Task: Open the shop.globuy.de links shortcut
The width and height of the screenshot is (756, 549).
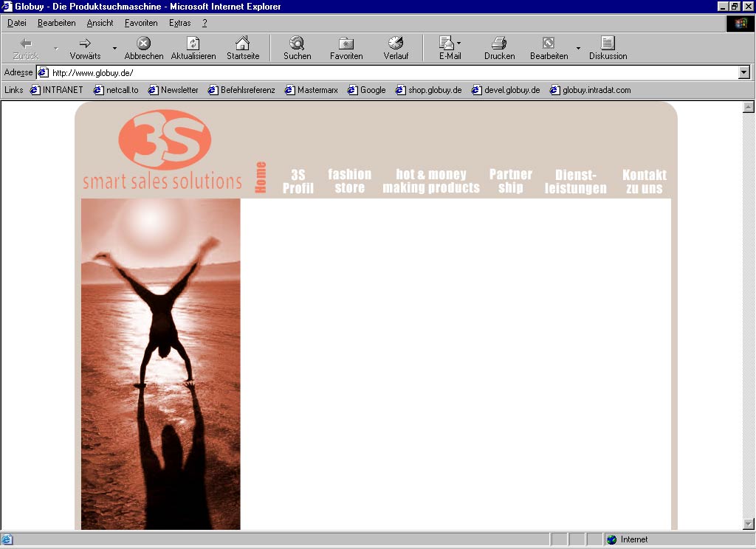Action: coord(429,90)
